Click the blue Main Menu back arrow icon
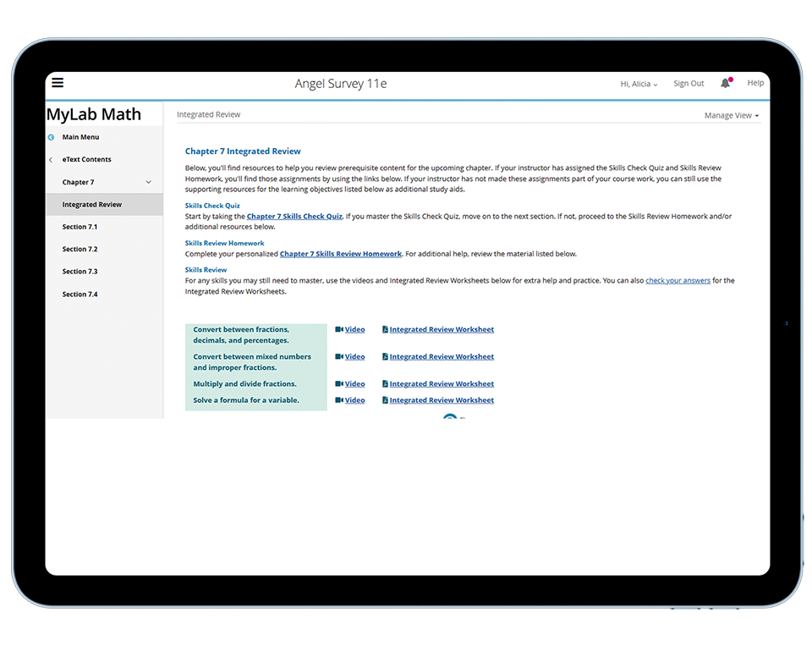812x650 pixels. click(52, 137)
